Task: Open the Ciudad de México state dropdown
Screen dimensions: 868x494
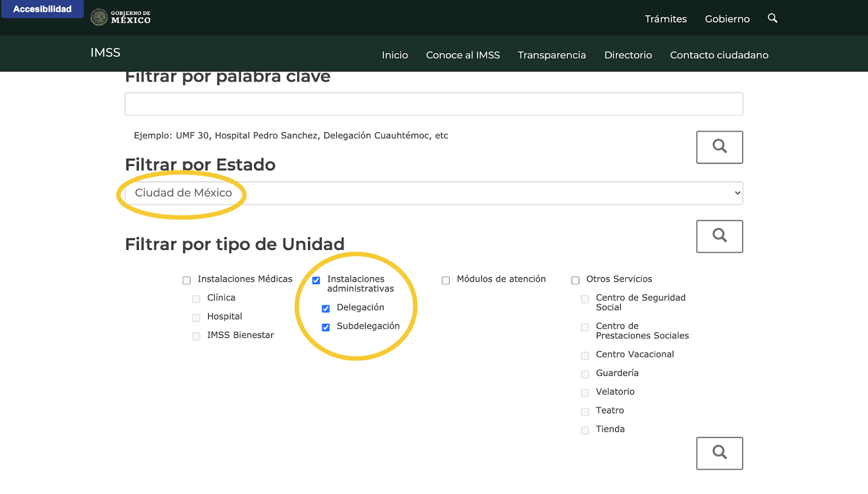Action: tap(433, 193)
